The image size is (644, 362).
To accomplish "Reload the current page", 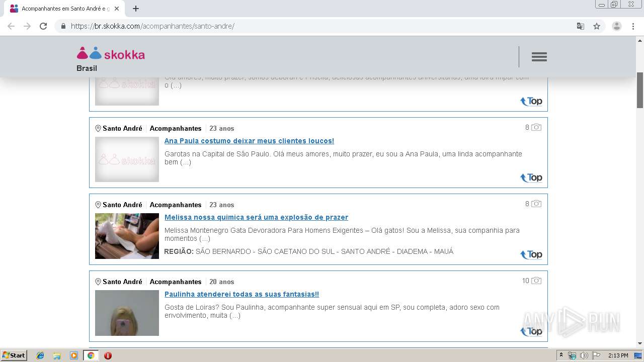I will click(x=43, y=26).
